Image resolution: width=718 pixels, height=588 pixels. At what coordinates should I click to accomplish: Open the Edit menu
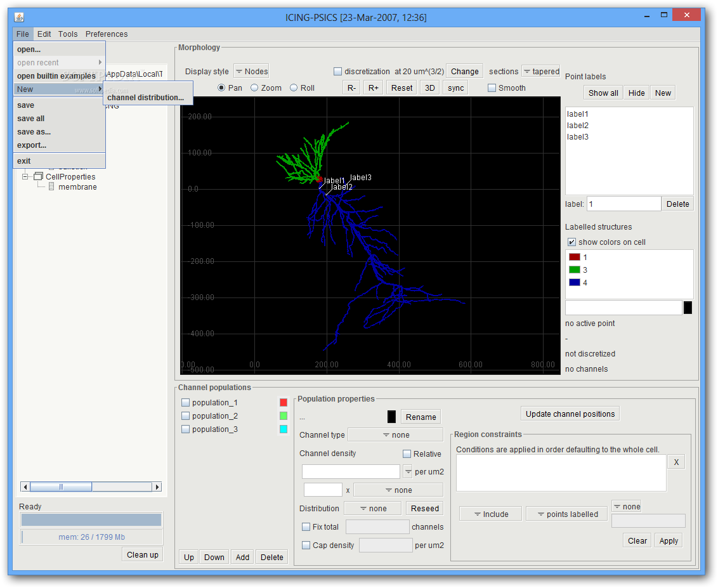(44, 34)
